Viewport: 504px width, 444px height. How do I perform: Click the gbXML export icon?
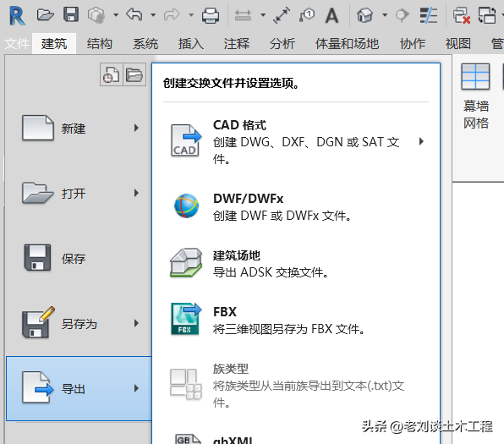tap(188, 439)
